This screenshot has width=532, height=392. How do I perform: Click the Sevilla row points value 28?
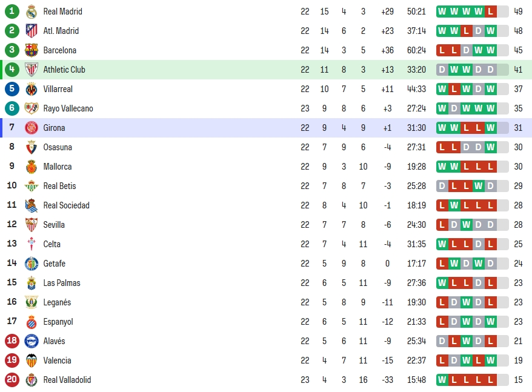coord(518,225)
